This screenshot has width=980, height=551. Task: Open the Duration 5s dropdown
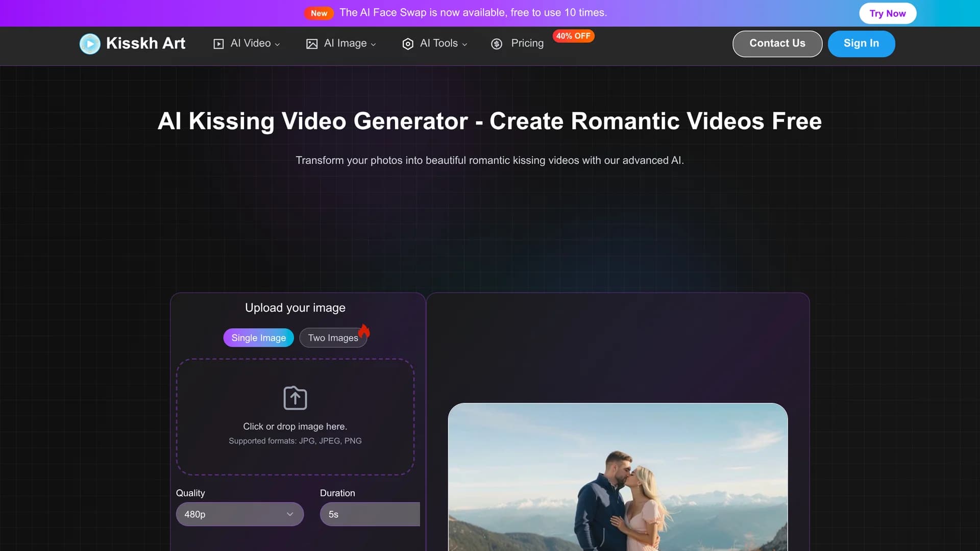click(x=370, y=514)
